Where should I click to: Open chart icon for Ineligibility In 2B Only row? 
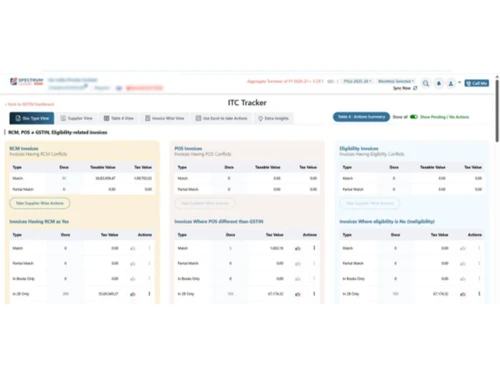[463, 294]
